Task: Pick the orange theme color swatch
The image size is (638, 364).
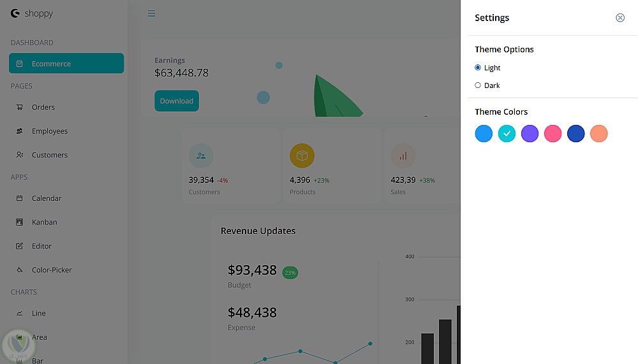Action: [599, 133]
